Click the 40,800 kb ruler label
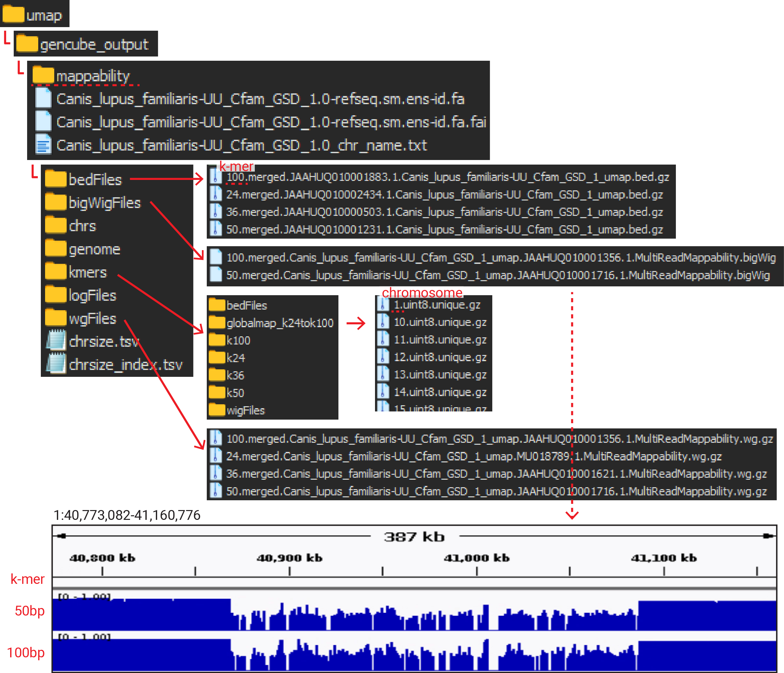 (x=102, y=558)
